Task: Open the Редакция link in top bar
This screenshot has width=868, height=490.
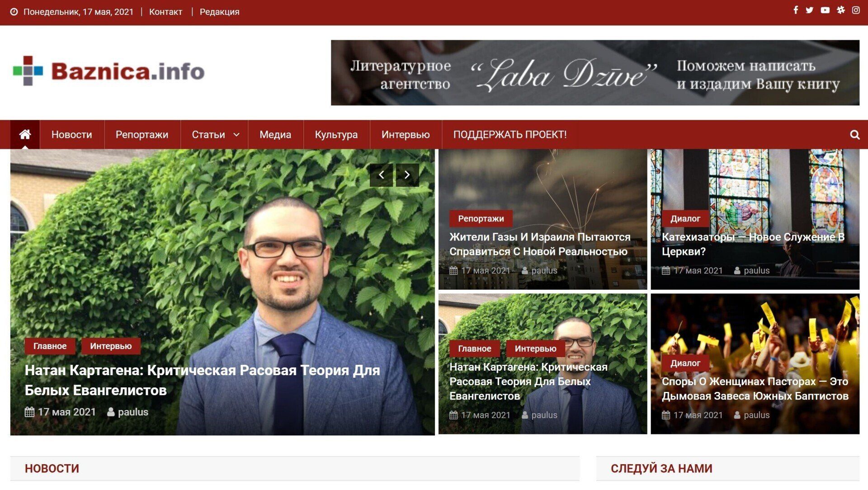Action: (x=219, y=12)
